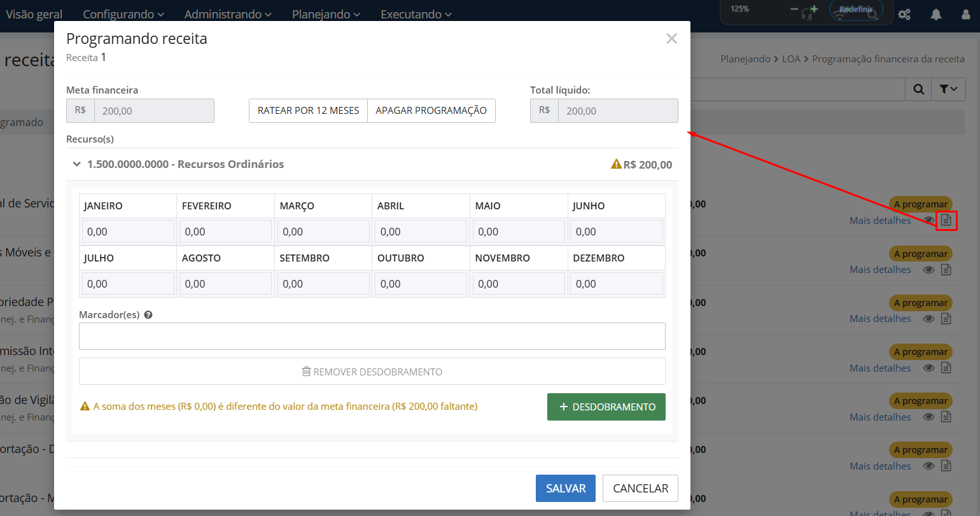Click the search box on the background page
This screenshot has width=980, height=516.
(798, 89)
